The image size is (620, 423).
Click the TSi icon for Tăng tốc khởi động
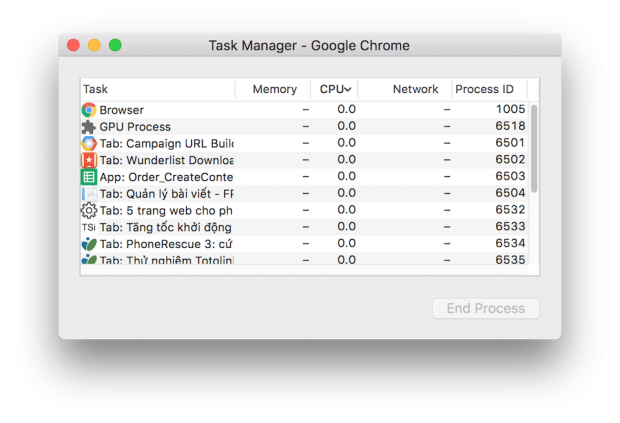pos(89,227)
